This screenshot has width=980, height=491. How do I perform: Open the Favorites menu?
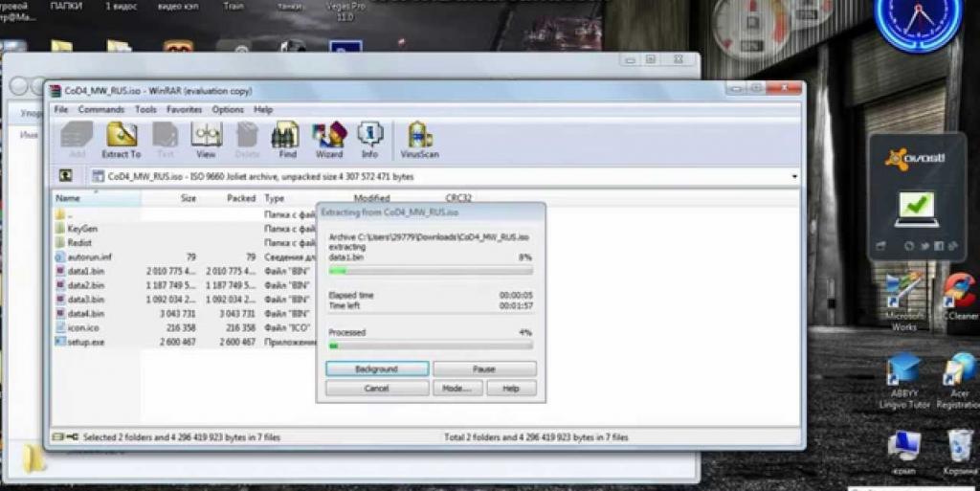[184, 109]
